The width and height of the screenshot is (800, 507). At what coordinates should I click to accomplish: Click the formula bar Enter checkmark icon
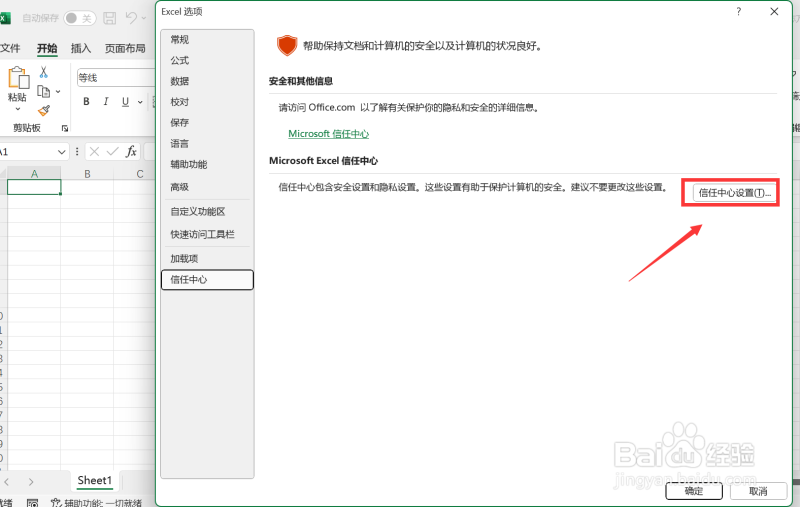click(x=112, y=151)
